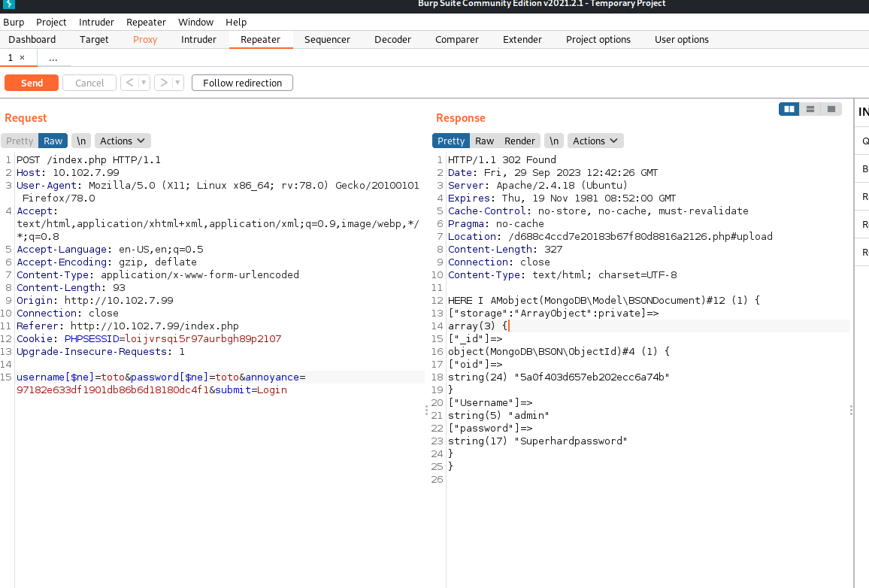
Task: Switch to the Sequencer tab
Action: pos(327,39)
